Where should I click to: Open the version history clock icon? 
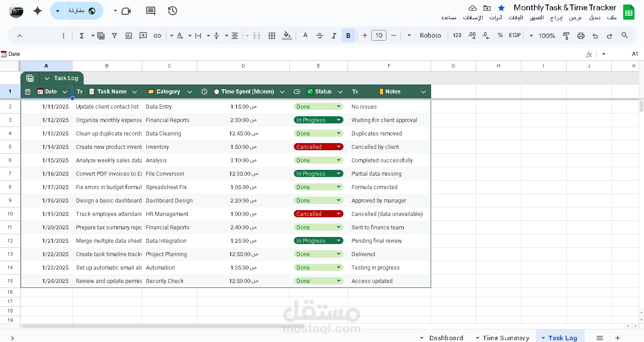173,11
